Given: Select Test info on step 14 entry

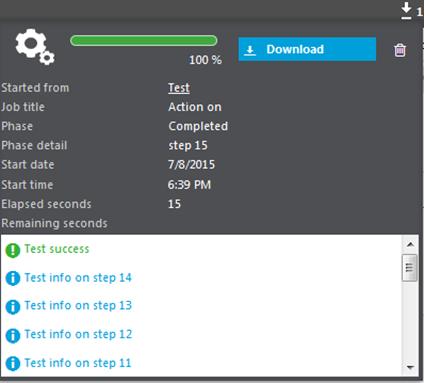Looking at the screenshot, I should (78, 278).
